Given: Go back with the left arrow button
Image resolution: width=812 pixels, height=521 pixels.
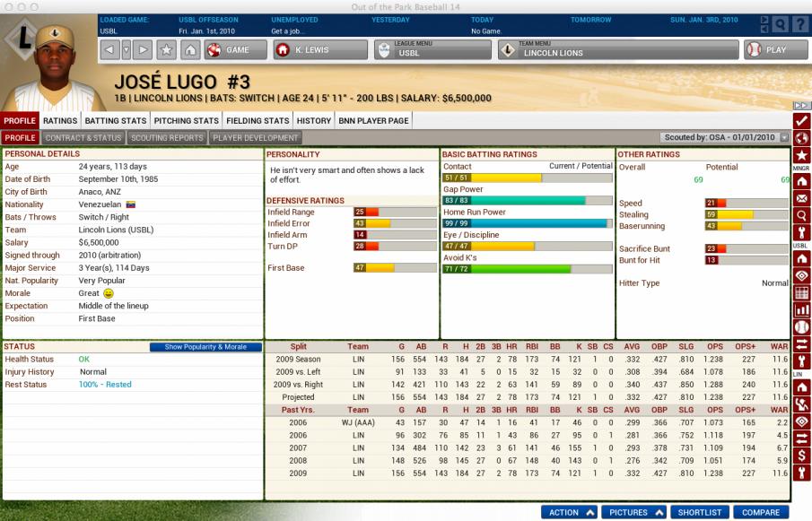Looking at the screenshot, I should [x=109, y=49].
